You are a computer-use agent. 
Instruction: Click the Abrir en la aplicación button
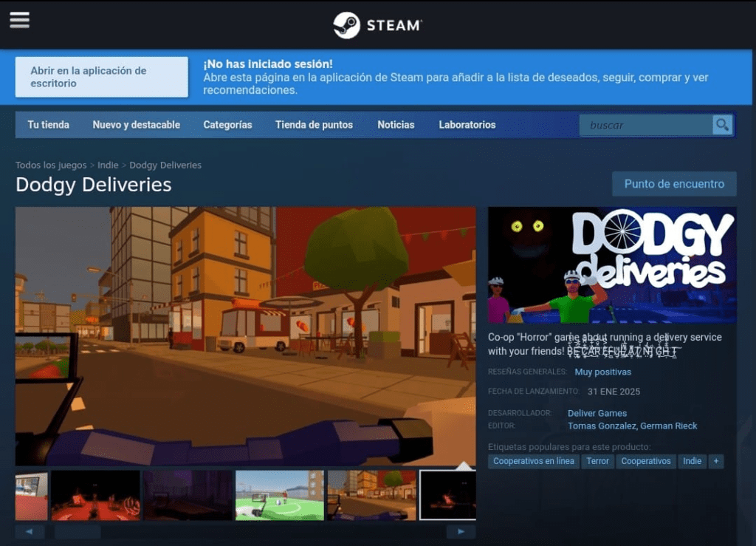(102, 77)
